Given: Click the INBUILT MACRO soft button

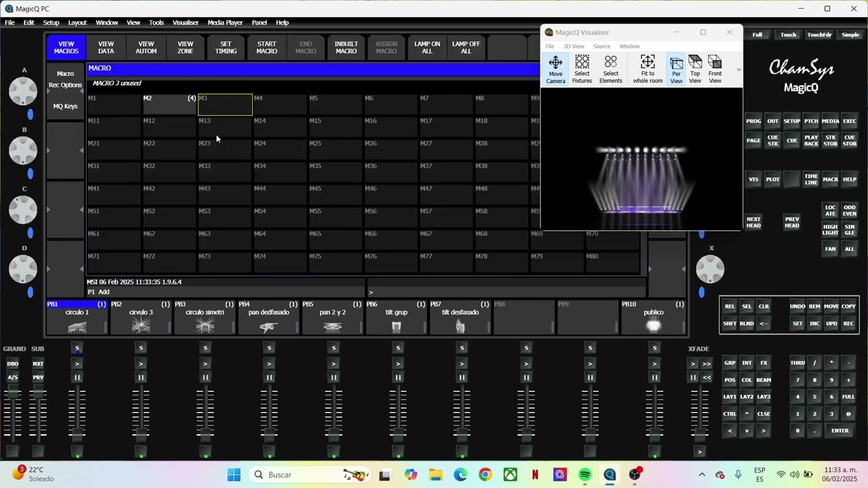Looking at the screenshot, I should pos(346,47).
